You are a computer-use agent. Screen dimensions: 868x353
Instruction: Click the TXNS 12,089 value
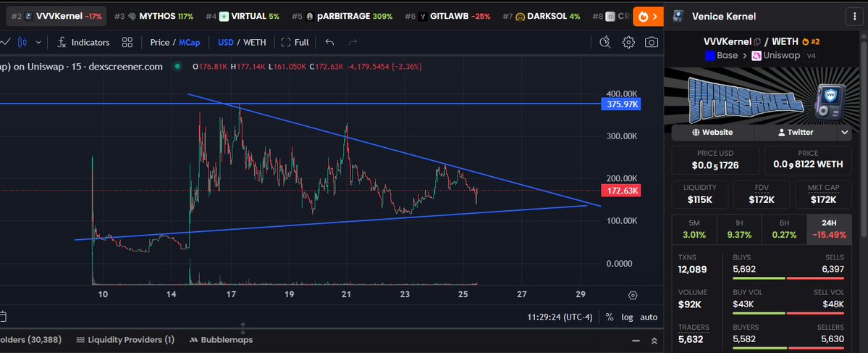(x=694, y=270)
